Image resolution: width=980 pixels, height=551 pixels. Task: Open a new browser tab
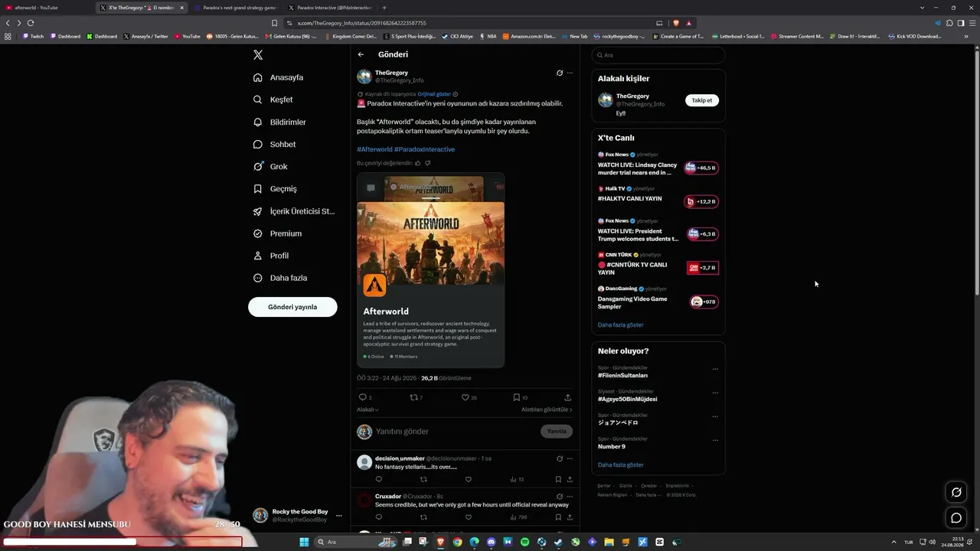click(x=384, y=8)
